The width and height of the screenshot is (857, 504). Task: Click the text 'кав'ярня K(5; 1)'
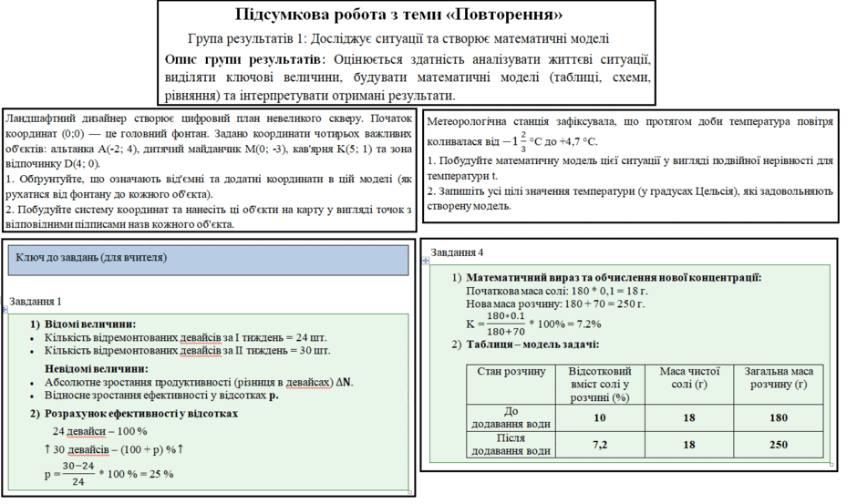tap(335, 149)
